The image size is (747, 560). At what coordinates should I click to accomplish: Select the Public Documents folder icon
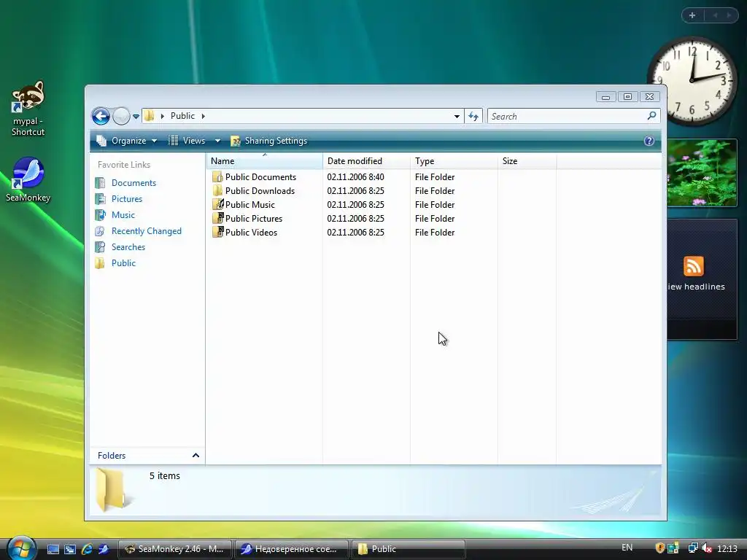tap(217, 176)
